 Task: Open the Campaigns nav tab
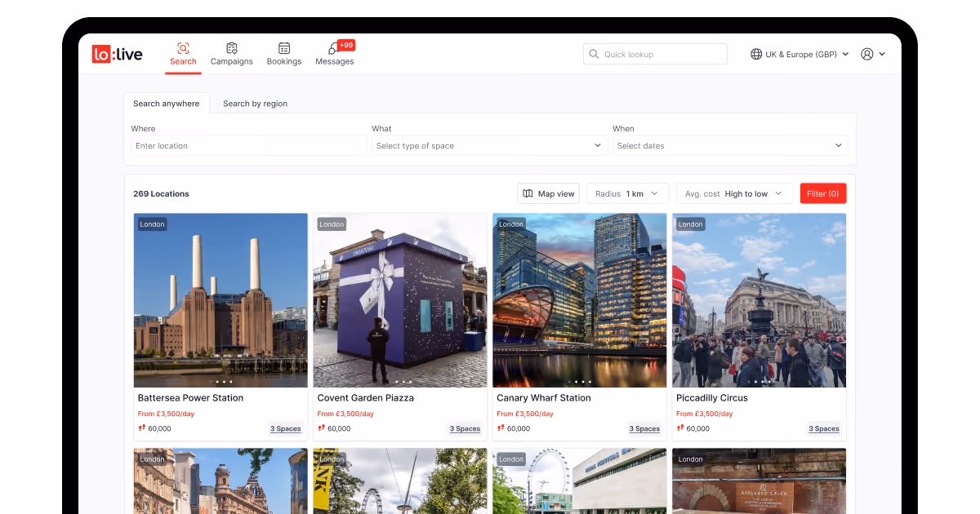pyautogui.click(x=232, y=55)
